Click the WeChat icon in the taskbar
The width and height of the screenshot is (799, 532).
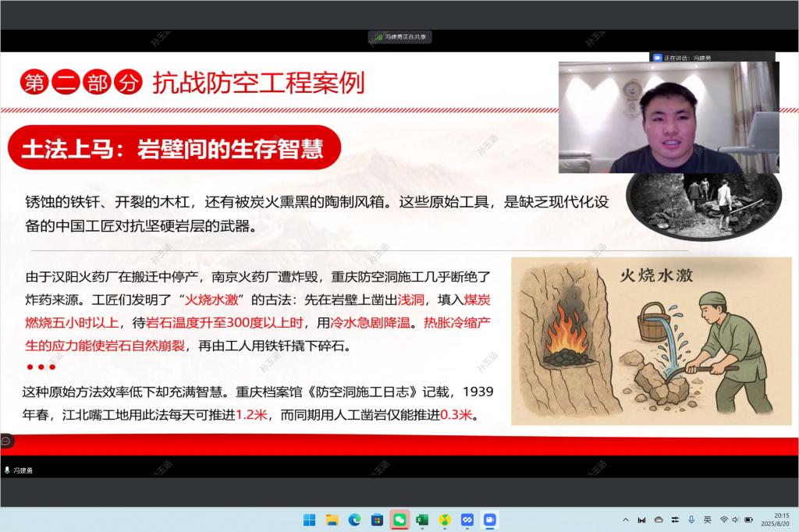coord(399,520)
